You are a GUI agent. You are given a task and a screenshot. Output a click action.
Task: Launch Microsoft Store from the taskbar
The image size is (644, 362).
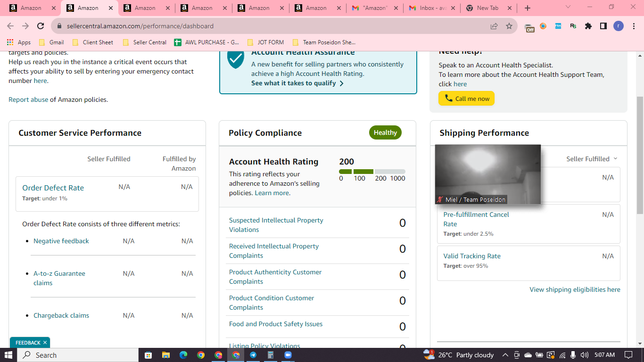click(x=148, y=355)
